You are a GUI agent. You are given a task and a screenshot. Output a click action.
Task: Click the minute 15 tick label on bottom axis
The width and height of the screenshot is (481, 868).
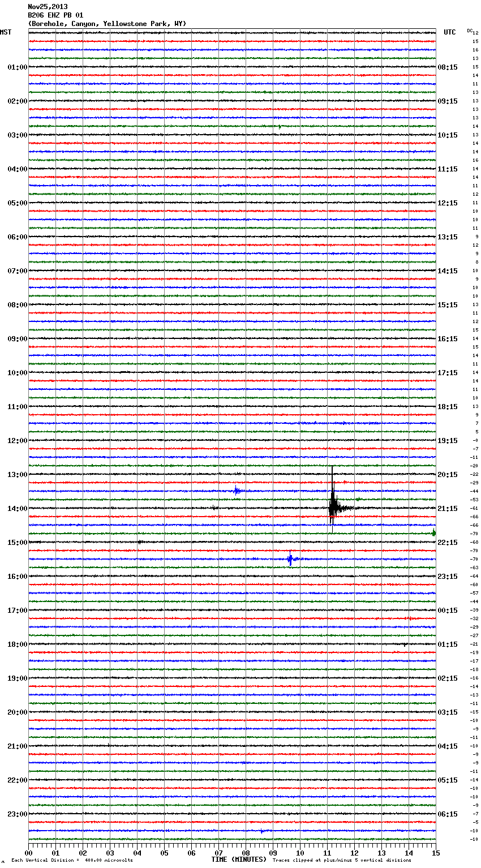click(435, 853)
